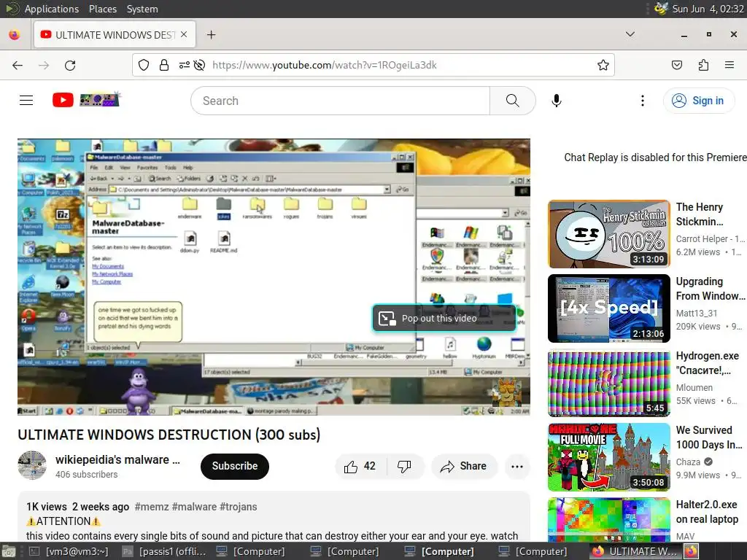
Task: Click the site padlock icon
Action: tap(164, 65)
